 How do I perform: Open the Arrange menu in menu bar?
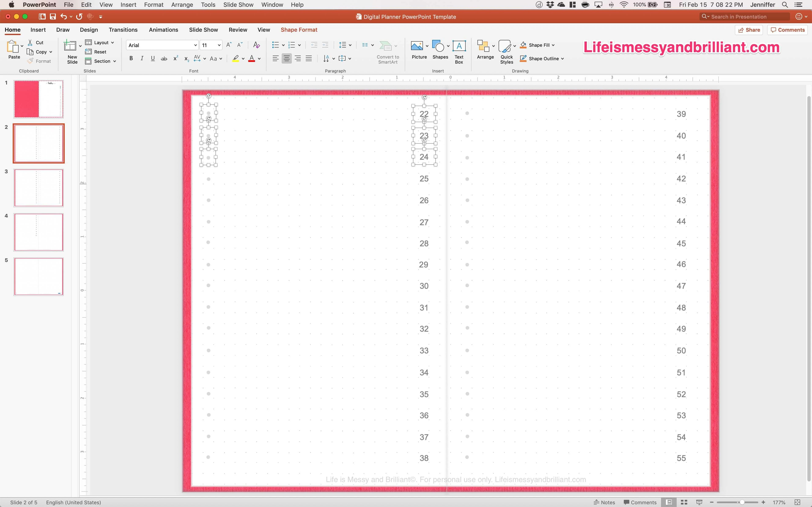coord(182,5)
